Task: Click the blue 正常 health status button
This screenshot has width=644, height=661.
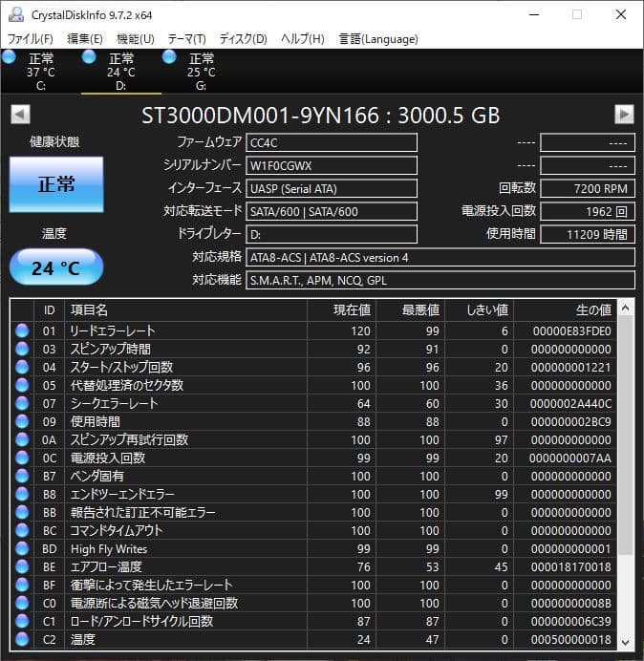Action: pyautogui.click(x=56, y=184)
